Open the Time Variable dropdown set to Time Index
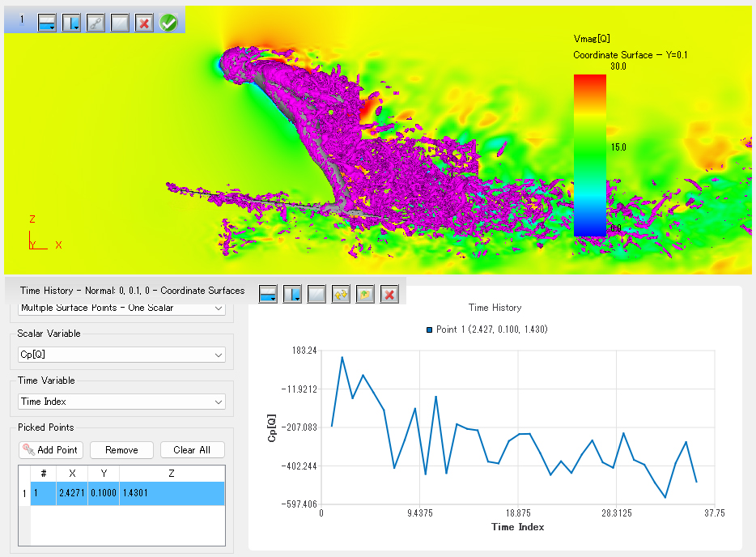Screen dimensions: 756x557 click(121, 402)
